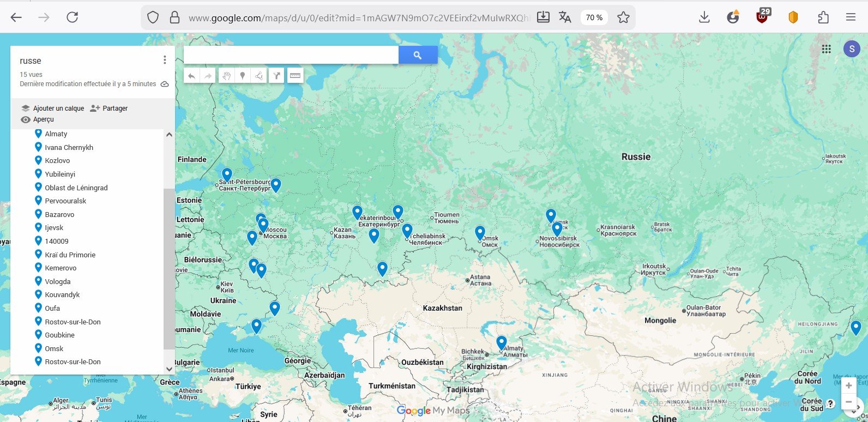Screen dimensions: 868x422
Task: Select Vologda in the places list
Action: coord(58,282)
